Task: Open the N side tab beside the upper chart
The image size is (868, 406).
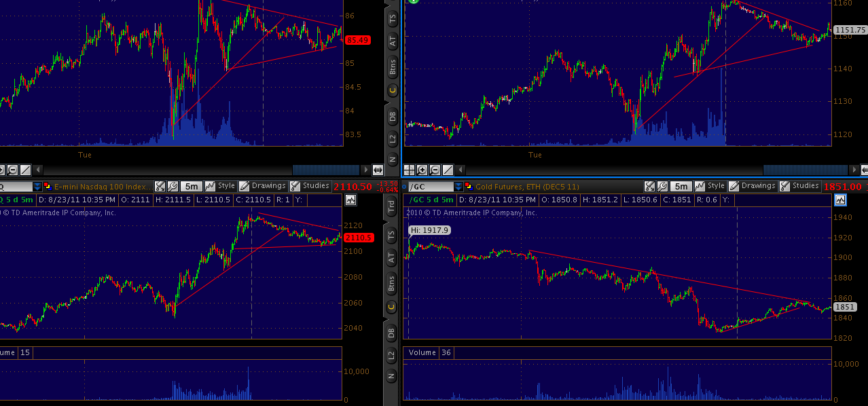Action: click(x=392, y=160)
